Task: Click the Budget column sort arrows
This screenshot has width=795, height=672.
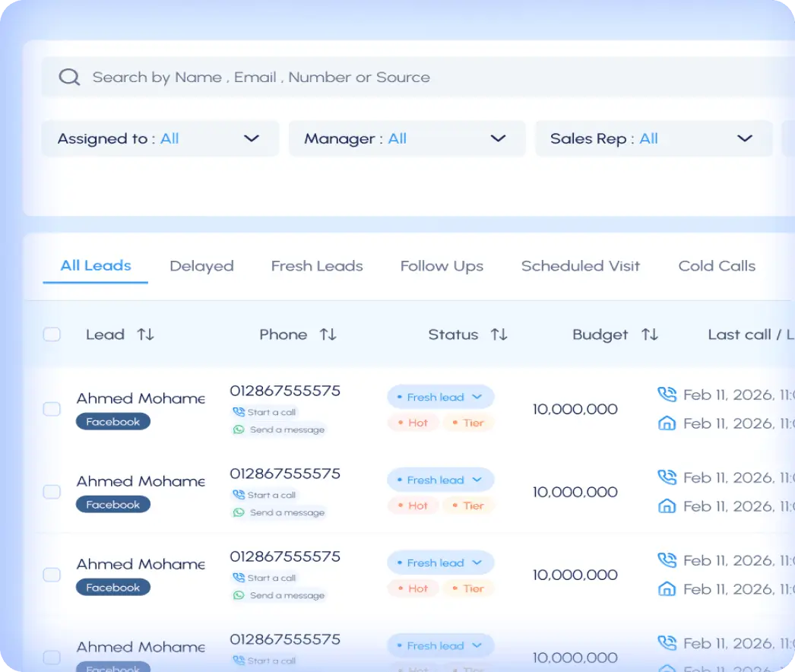Action: click(x=651, y=334)
